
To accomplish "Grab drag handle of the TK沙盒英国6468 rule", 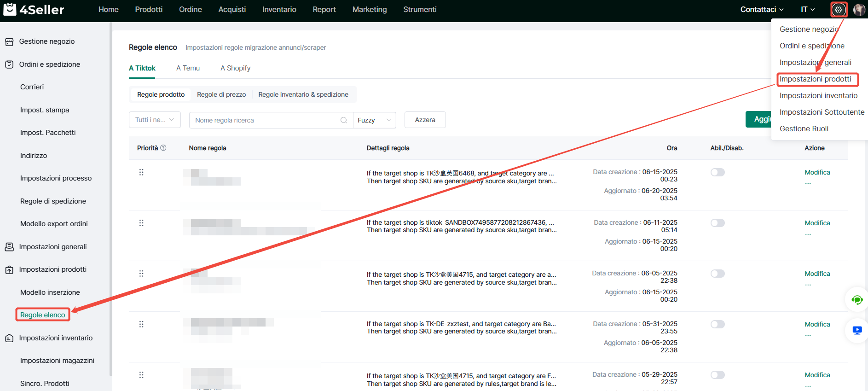I will pos(141,172).
